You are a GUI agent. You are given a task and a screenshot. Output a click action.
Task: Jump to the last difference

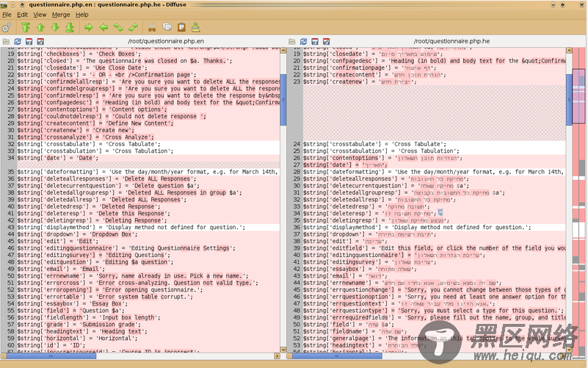pyautogui.click(x=70, y=27)
